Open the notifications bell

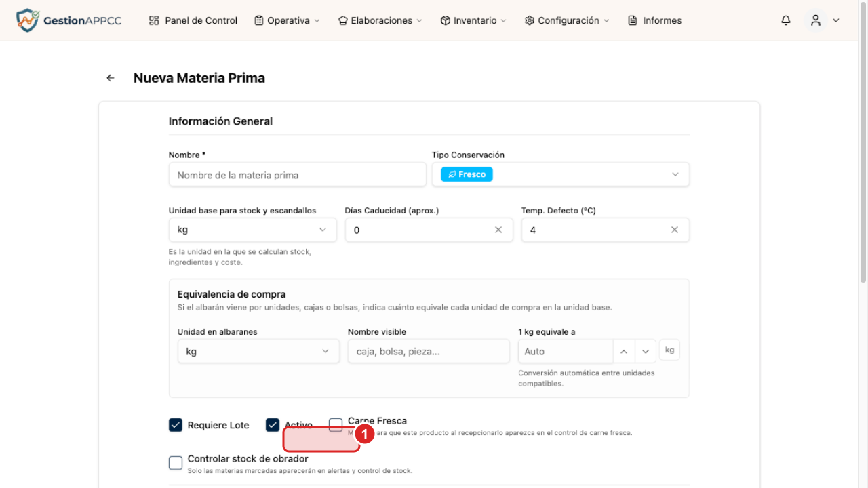tap(786, 20)
